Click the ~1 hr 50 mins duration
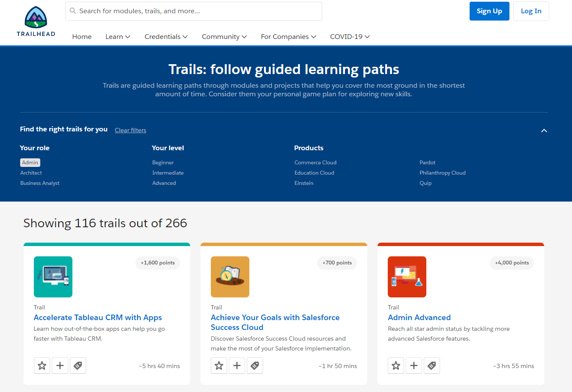This screenshot has height=392, width=572. 338,366
